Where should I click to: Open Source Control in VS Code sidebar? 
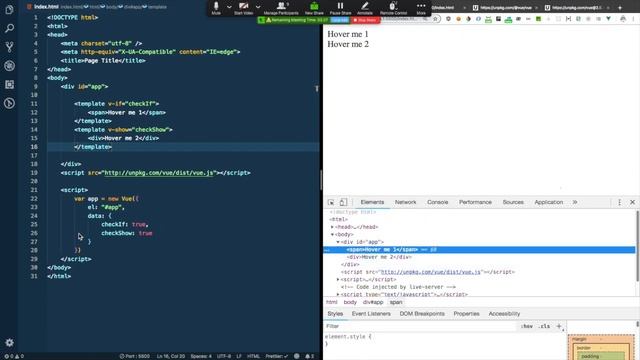[9, 47]
